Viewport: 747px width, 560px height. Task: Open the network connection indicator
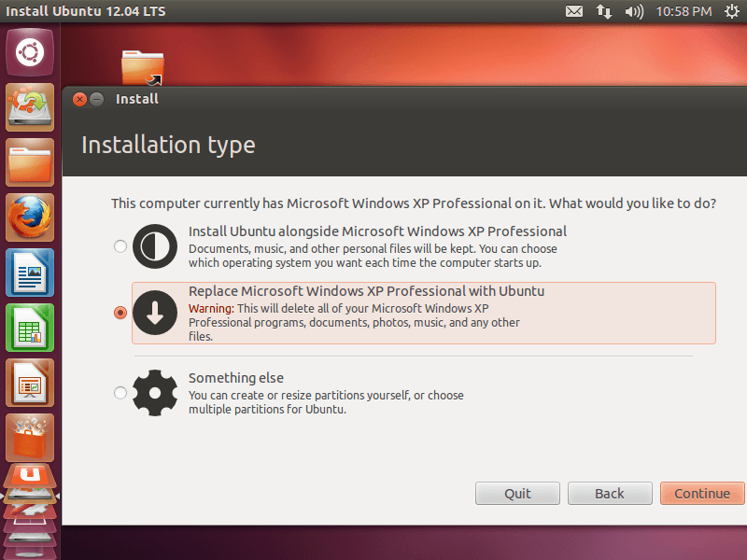(603, 11)
